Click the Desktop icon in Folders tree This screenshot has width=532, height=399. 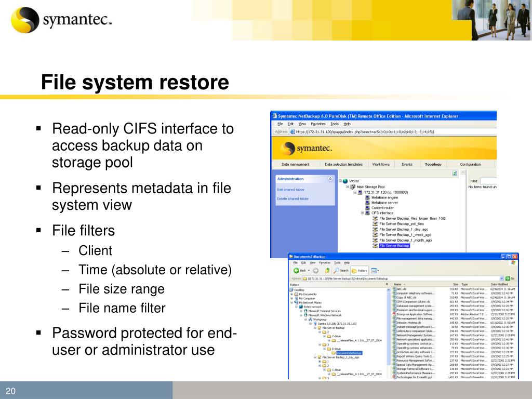291,290
